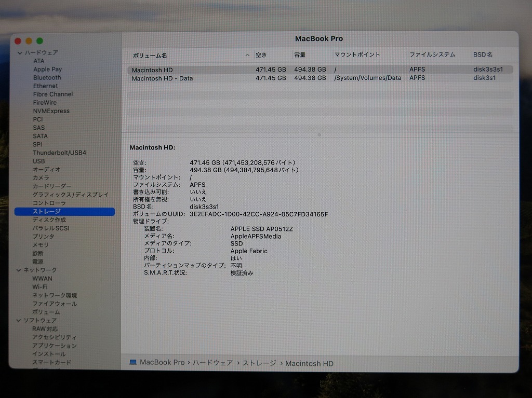This screenshot has height=398, width=532.
Task: Click Macintosh HD in the path bar
Action: pyautogui.click(x=309, y=364)
